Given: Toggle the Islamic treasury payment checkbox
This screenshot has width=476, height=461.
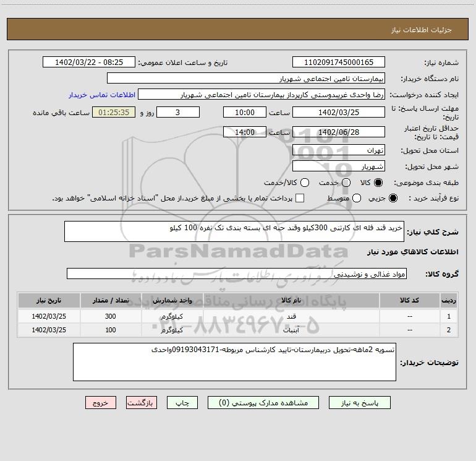Looking at the screenshot, I should pos(300,198).
